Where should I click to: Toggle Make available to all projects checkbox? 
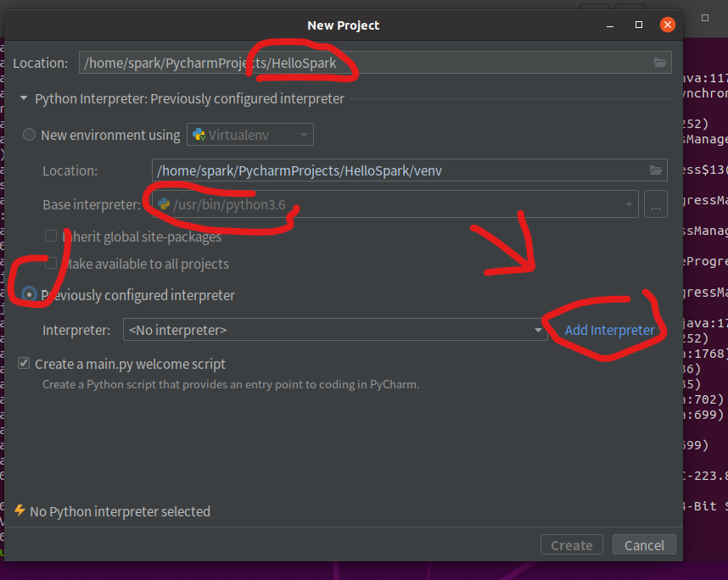(51, 263)
